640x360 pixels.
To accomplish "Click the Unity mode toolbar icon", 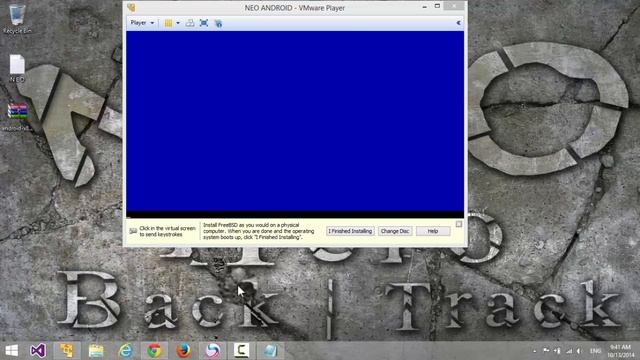I will pyautogui.click(x=218, y=23).
